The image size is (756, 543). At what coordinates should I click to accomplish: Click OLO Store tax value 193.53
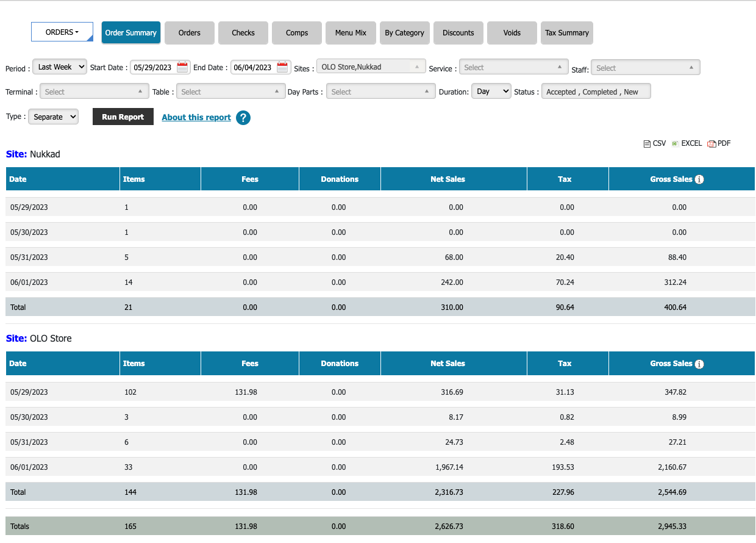coord(563,467)
